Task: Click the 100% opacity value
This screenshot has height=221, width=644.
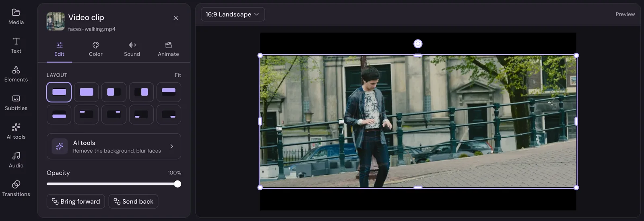Action: click(174, 173)
